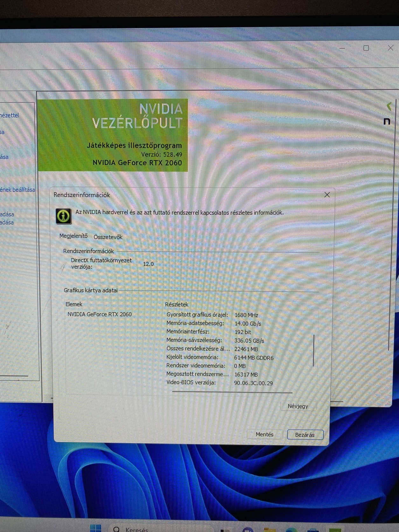The height and width of the screenshot is (532, 399).
Task: Click the Mentés button
Action: coord(264,434)
